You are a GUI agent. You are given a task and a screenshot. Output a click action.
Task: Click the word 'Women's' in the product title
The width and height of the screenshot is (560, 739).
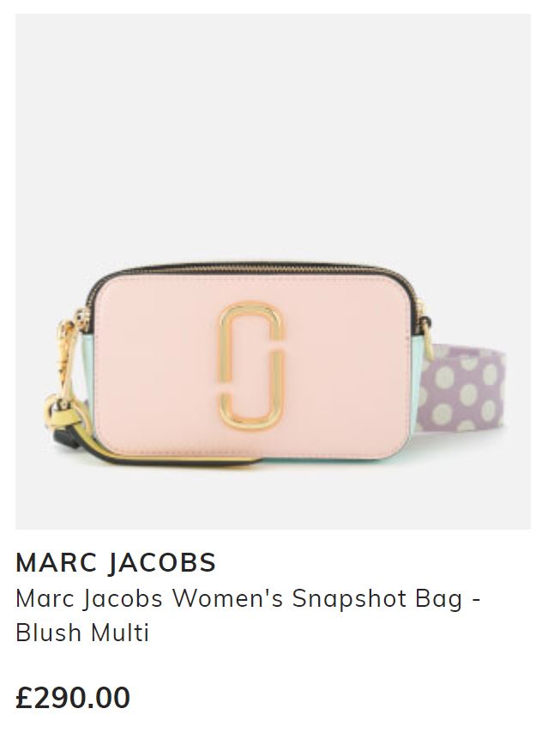point(227,599)
